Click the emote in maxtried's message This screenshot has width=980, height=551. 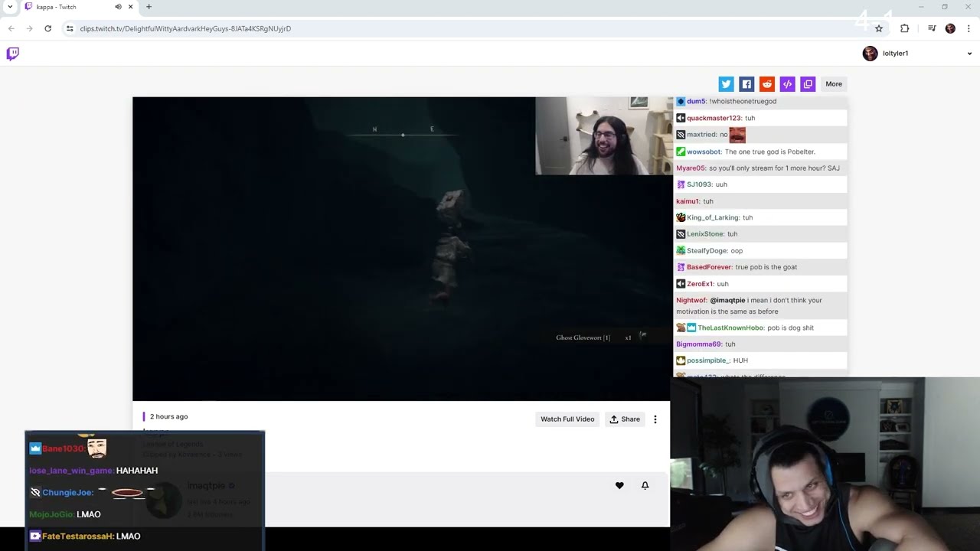click(x=737, y=135)
